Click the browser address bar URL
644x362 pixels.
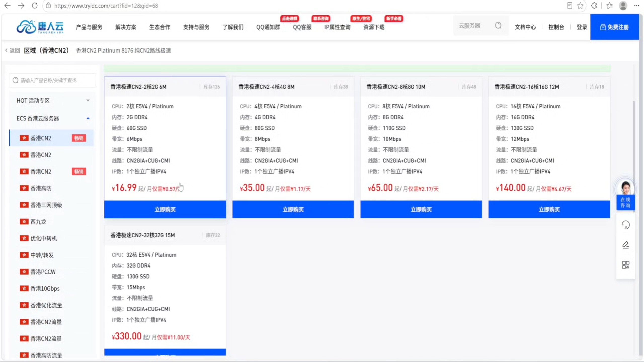(106, 6)
